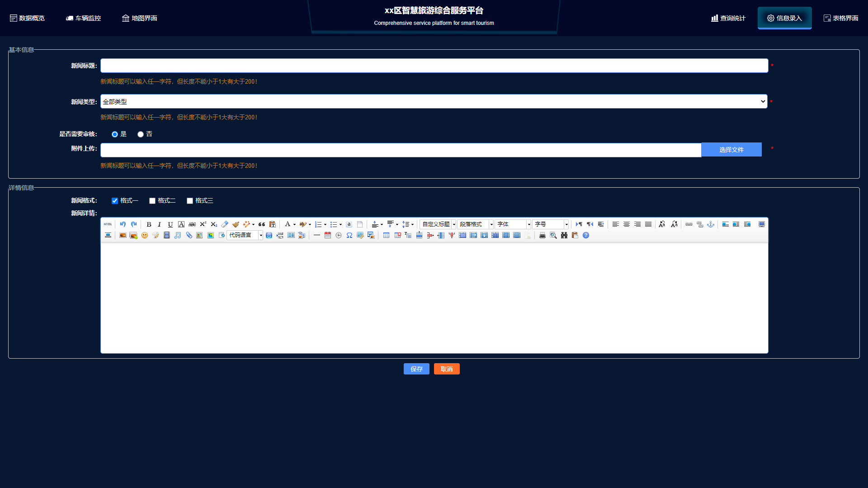Insert a smiley emoticon
The height and width of the screenshot is (488, 868).
[145, 235]
